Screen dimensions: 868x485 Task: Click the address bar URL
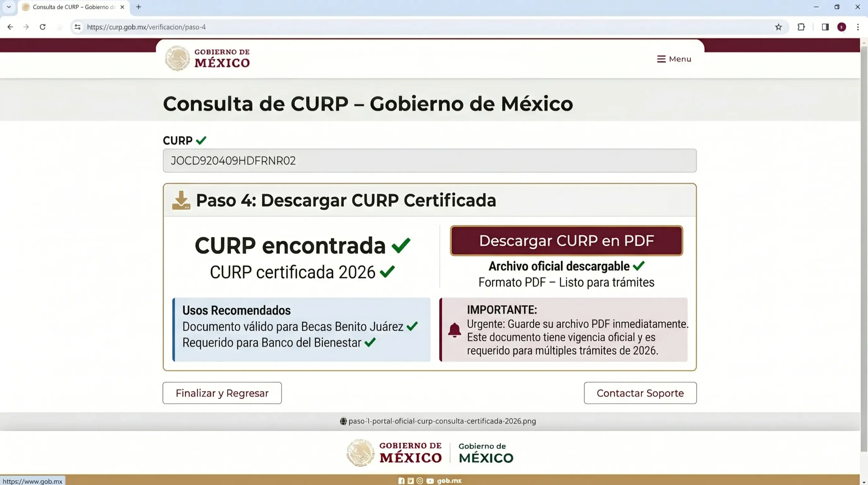tap(146, 27)
